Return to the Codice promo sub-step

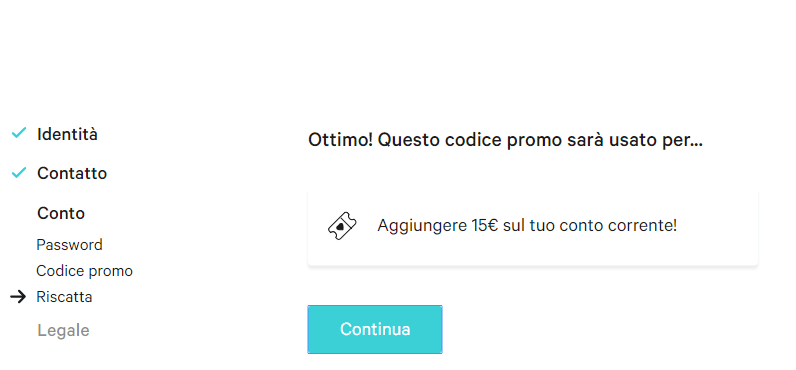point(84,271)
